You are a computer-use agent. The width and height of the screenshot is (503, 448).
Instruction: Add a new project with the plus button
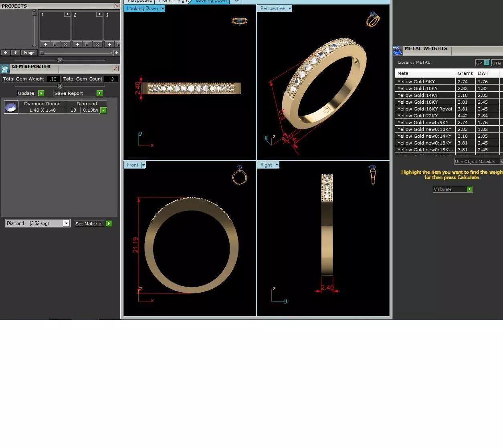pyautogui.click(x=6, y=52)
